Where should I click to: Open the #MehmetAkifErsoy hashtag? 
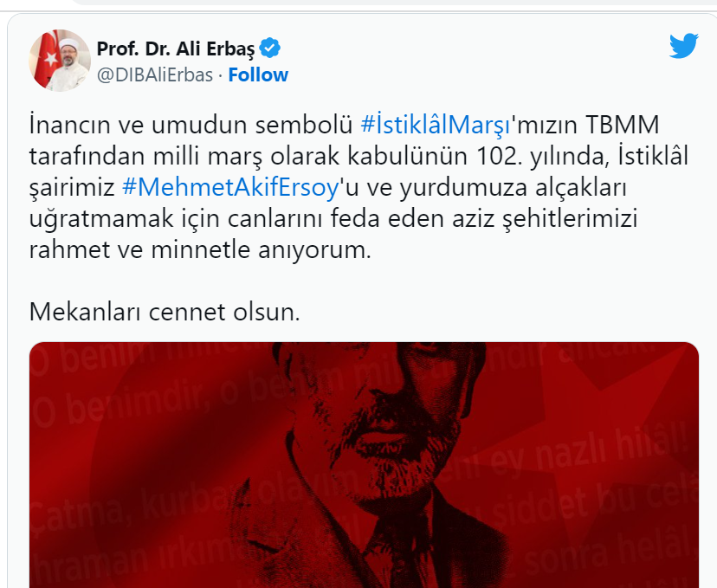tap(230, 187)
